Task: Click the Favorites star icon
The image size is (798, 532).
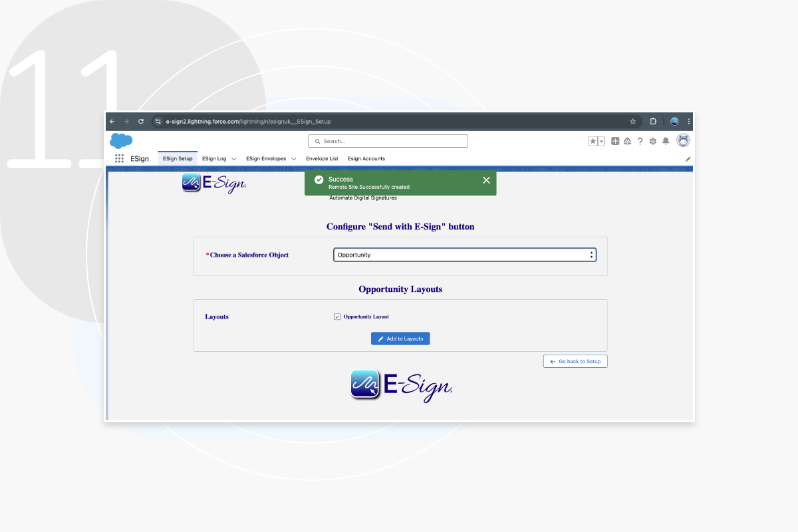Action: click(593, 141)
